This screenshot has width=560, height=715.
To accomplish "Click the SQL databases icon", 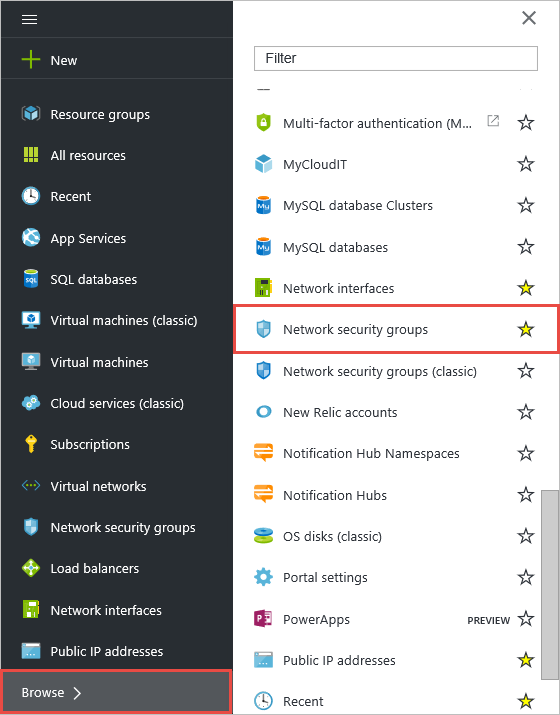I will pyautogui.click(x=31, y=279).
